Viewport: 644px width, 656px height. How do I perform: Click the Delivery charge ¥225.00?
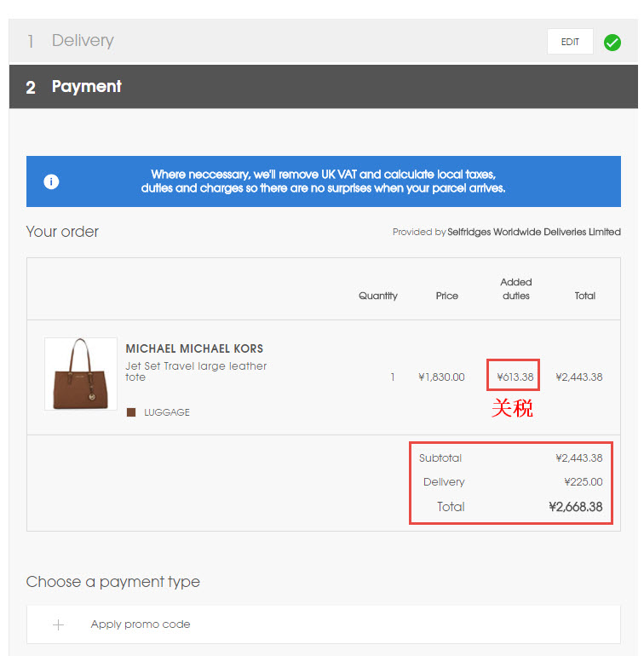[x=584, y=482]
